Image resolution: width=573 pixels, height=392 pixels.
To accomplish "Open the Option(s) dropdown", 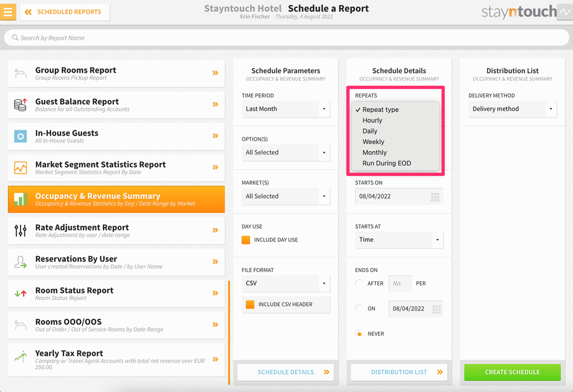I will click(286, 152).
